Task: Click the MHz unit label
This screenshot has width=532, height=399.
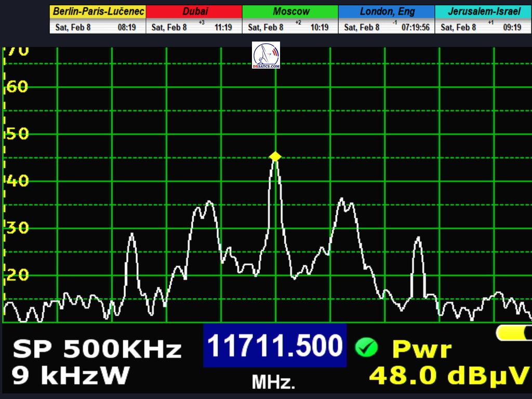Action: pyautogui.click(x=273, y=383)
